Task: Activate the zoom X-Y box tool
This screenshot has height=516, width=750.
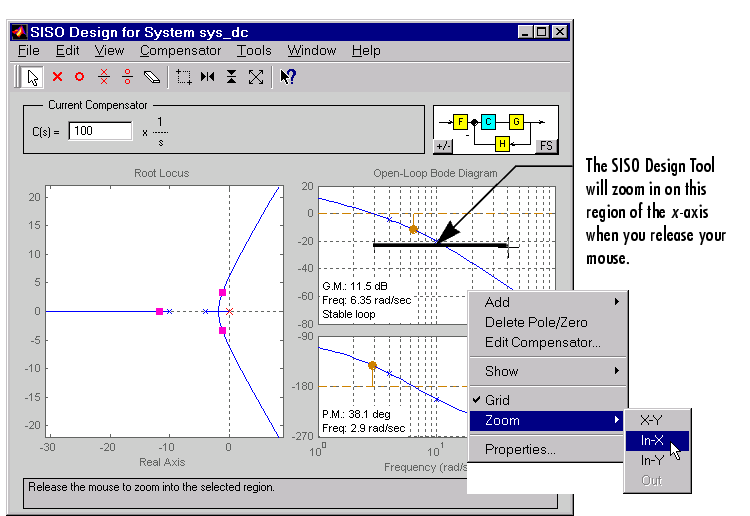Action: tap(183, 76)
